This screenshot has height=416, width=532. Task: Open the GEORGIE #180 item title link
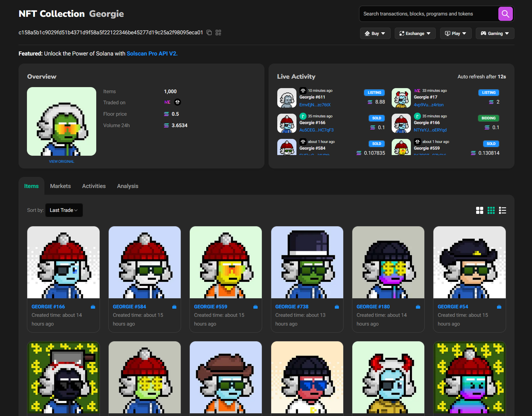click(x=373, y=307)
